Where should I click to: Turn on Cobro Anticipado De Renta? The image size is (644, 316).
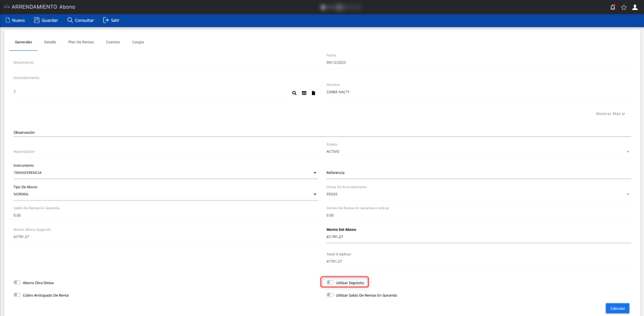pos(17,295)
